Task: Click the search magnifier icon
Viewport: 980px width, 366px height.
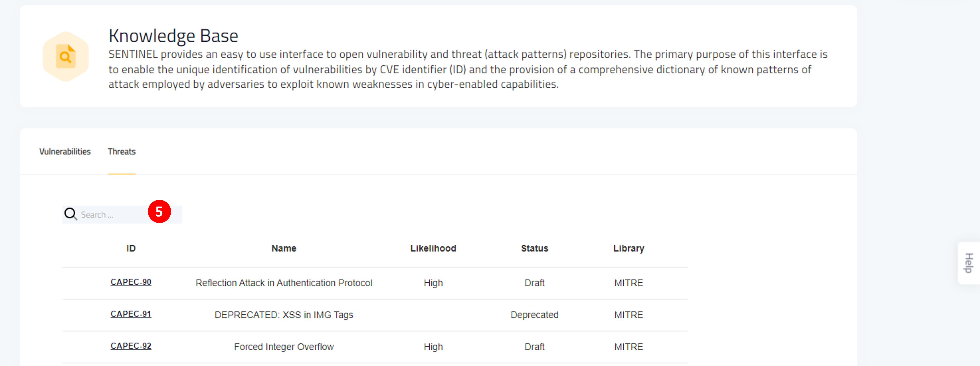Action: pos(70,214)
